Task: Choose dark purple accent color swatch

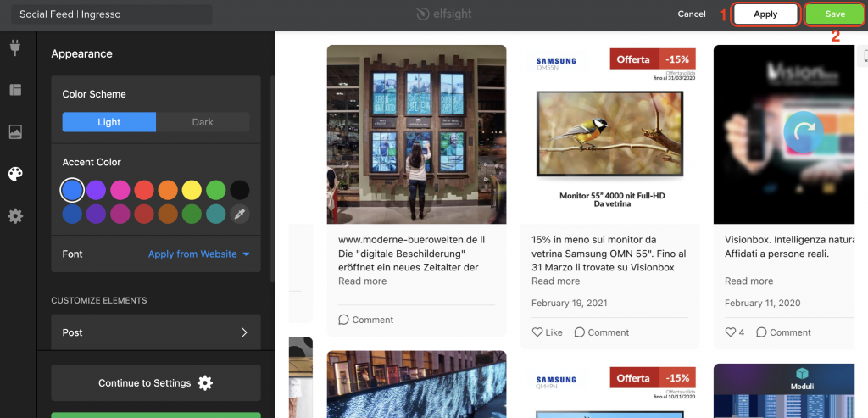Action: pyautogui.click(x=96, y=215)
